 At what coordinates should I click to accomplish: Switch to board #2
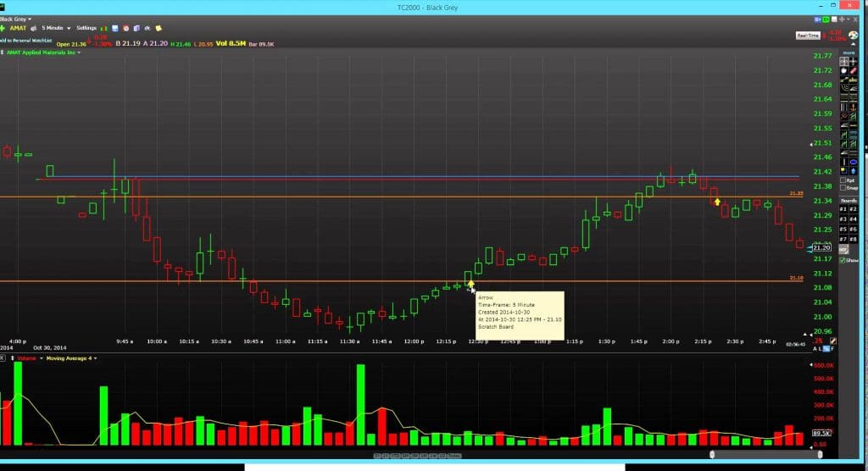(x=853, y=209)
